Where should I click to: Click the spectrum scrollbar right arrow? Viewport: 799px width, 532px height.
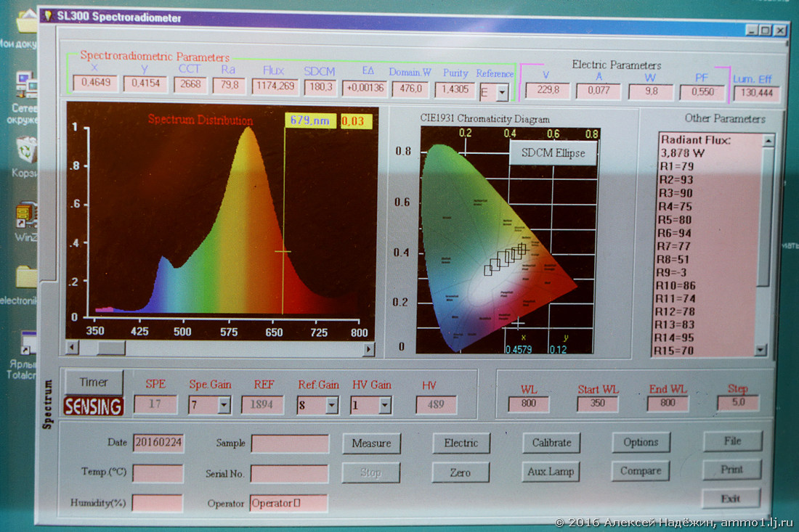click(x=368, y=348)
